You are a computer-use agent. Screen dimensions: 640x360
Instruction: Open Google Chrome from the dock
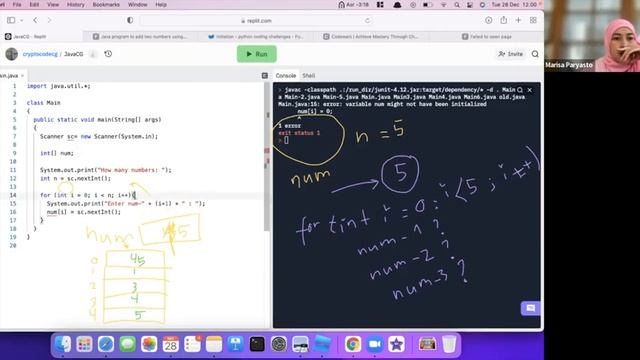point(353,344)
